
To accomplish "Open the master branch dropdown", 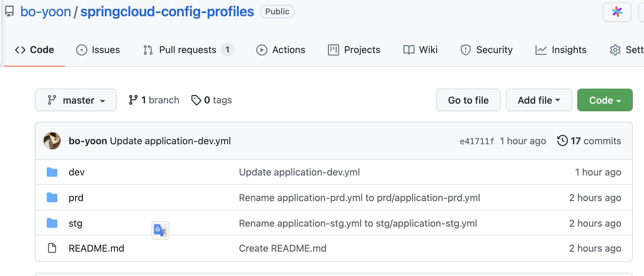I will coord(76,100).
